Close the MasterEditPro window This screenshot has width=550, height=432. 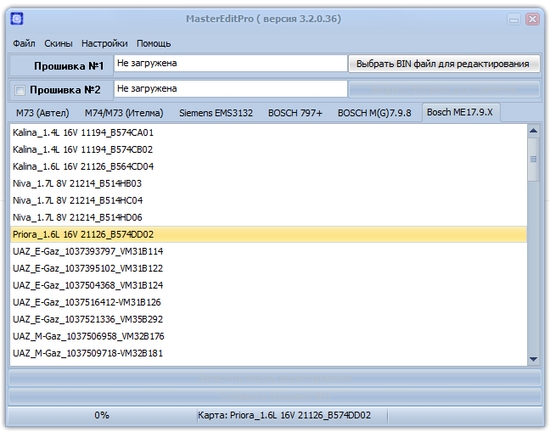tap(532, 19)
